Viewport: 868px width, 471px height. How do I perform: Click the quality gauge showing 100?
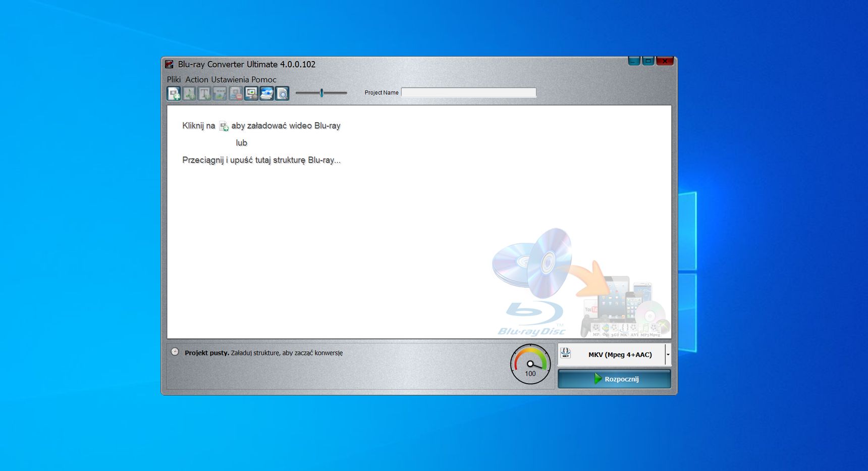point(530,364)
